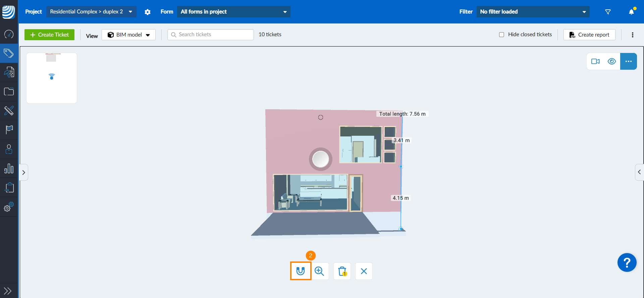Open the tickets tag sidebar icon
This screenshot has width=644, height=298.
tap(9, 53)
